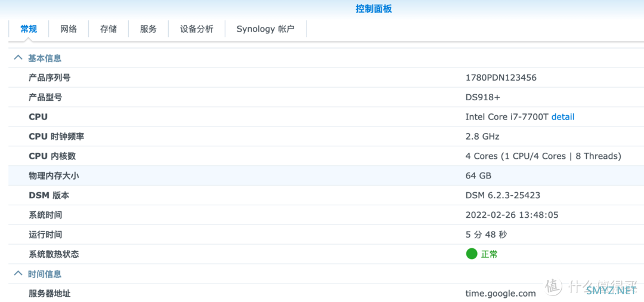Click the CPU 内核数 label
This screenshot has width=644, height=302.
pyautogui.click(x=52, y=156)
